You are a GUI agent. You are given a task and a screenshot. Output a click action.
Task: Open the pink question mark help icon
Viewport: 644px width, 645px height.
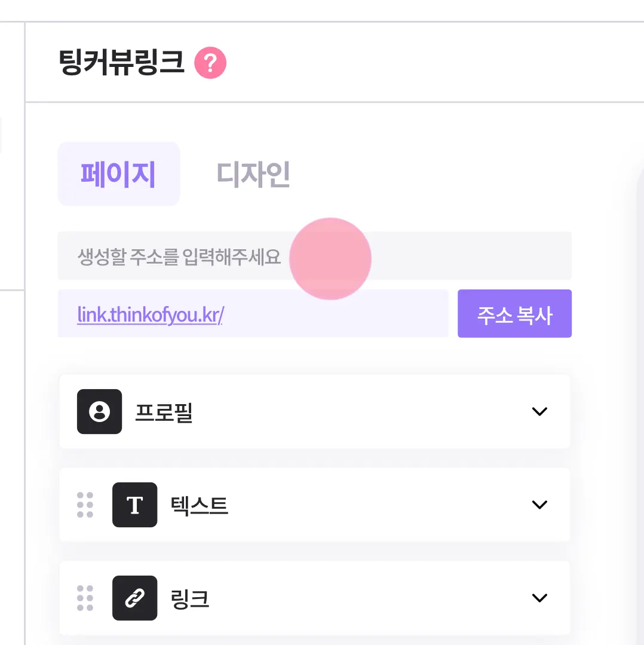pyautogui.click(x=210, y=63)
